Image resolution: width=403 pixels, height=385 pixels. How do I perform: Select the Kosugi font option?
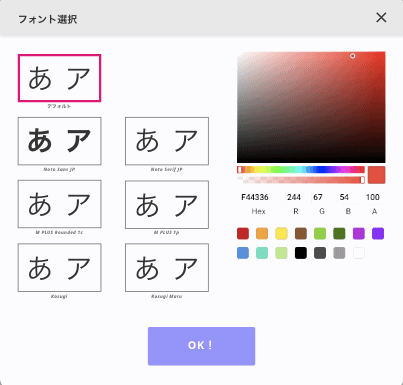pos(59,267)
